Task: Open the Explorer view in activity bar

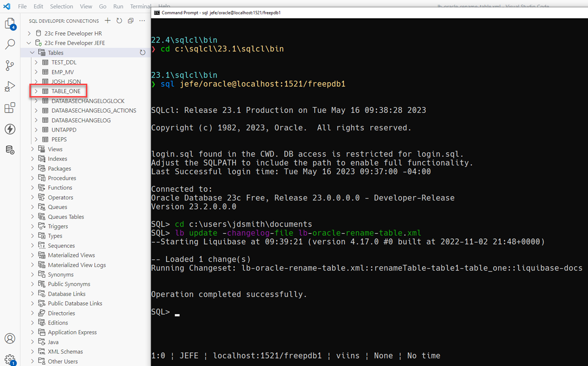Action: (10, 24)
